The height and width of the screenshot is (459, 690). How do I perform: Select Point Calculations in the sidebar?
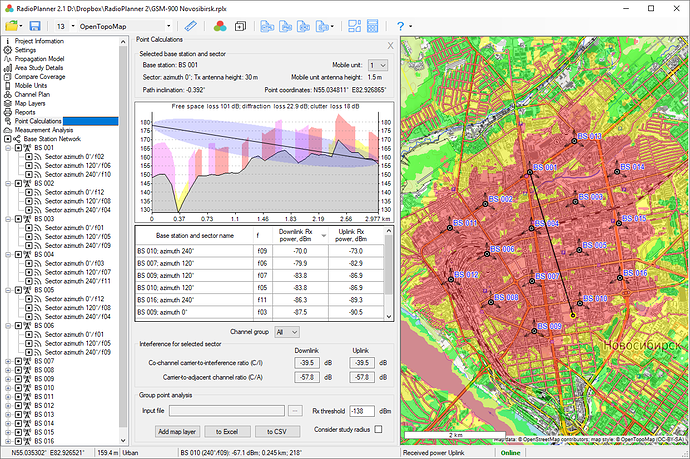38,121
